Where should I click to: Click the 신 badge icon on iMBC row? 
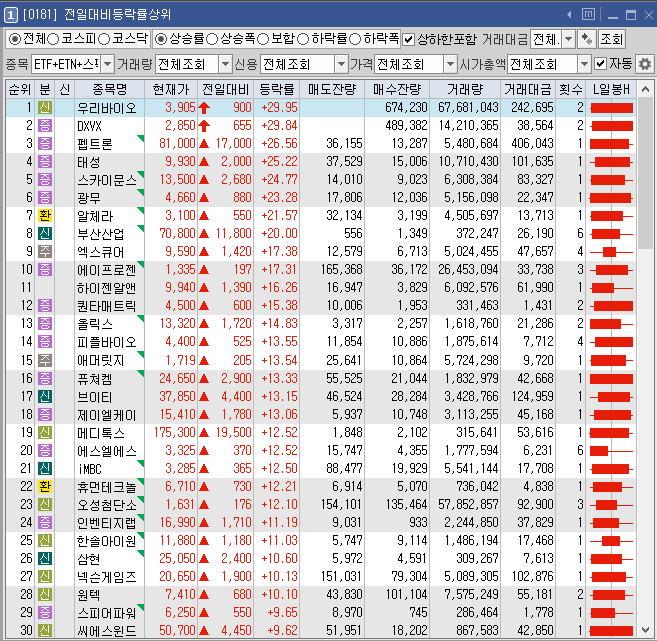pos(45,468)
